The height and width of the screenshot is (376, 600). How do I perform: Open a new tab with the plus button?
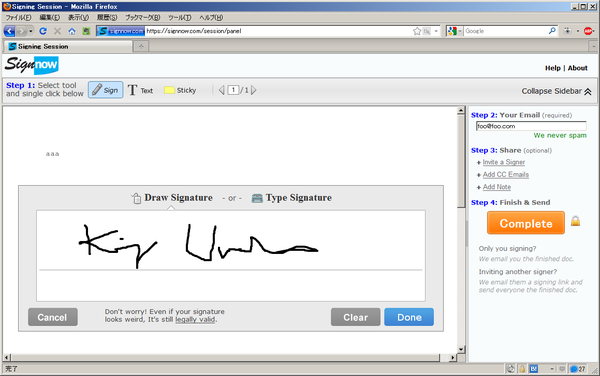point(141,46)
